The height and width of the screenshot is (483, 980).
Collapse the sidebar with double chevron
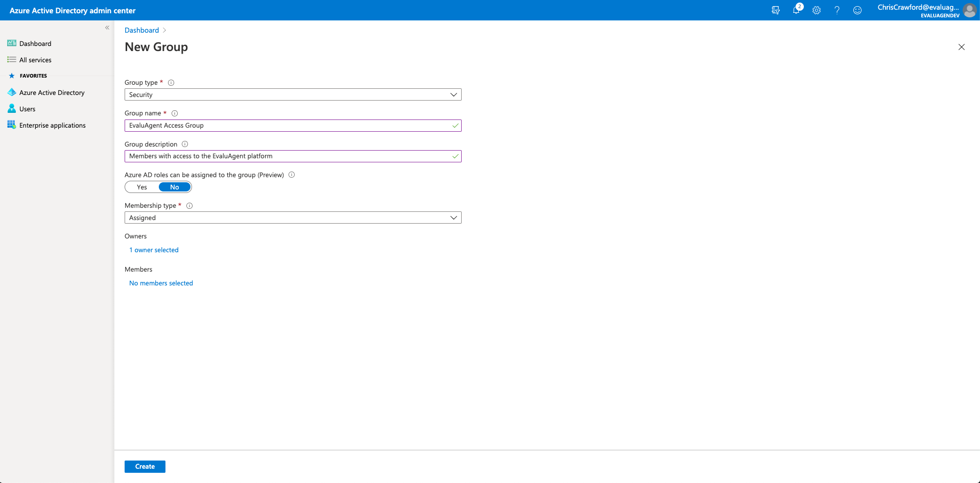tap(107, 28)
